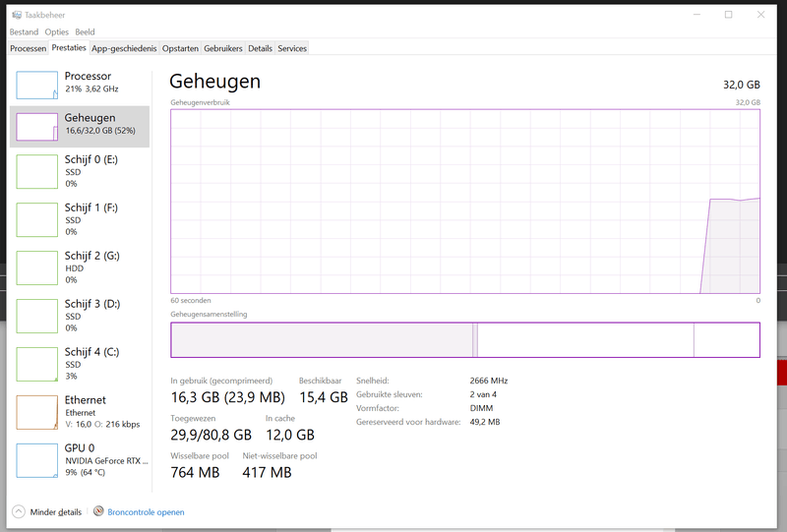787x532 pixels.
Task: Switch to the App-geschiedenis tab
Action: point(124,48)
